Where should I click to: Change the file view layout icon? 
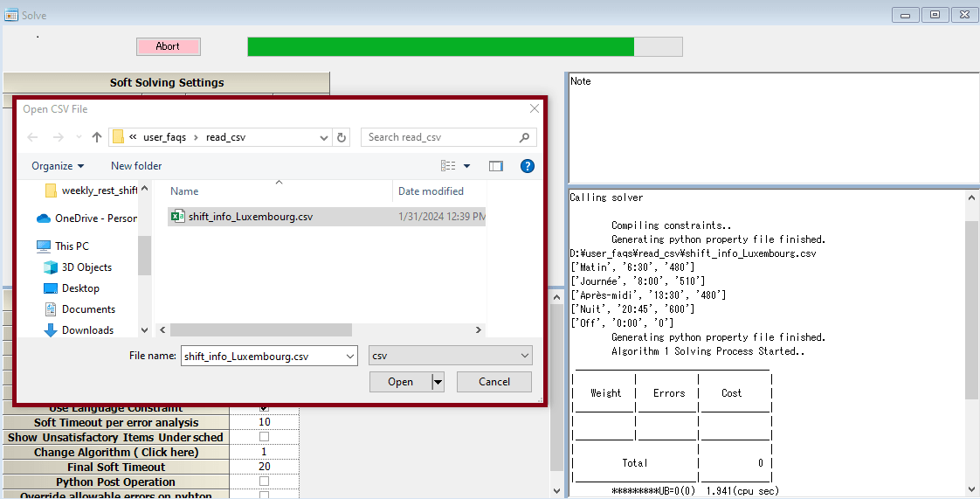click(x=448, y=166)
